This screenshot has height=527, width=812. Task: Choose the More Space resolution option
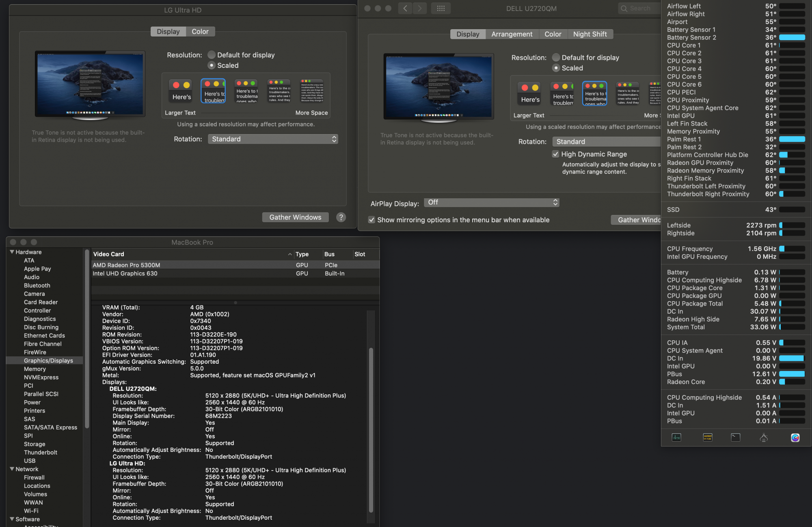click(x=311, y=91)
